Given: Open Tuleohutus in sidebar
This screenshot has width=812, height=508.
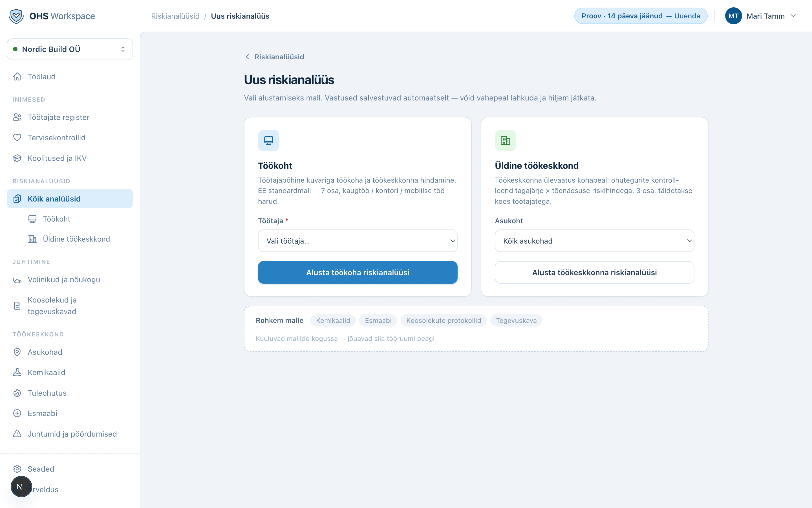Looking at the screenshot, I should point(70,393).
